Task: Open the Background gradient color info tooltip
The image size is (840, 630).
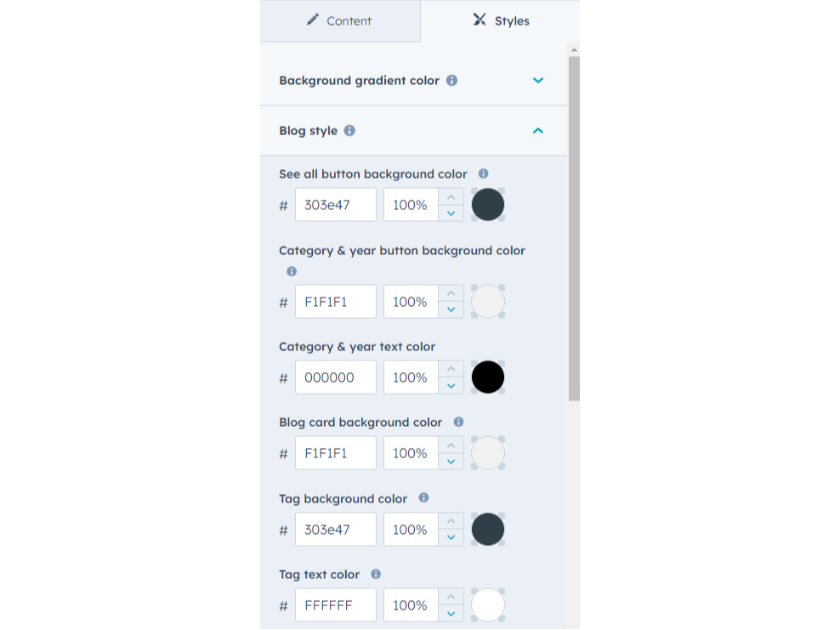Action: pos(451,80)
